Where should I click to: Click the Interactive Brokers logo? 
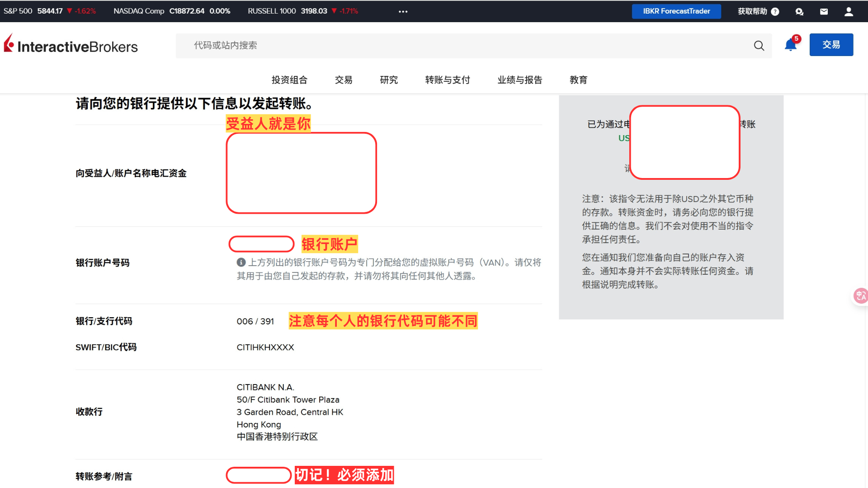tap(71, 45)
